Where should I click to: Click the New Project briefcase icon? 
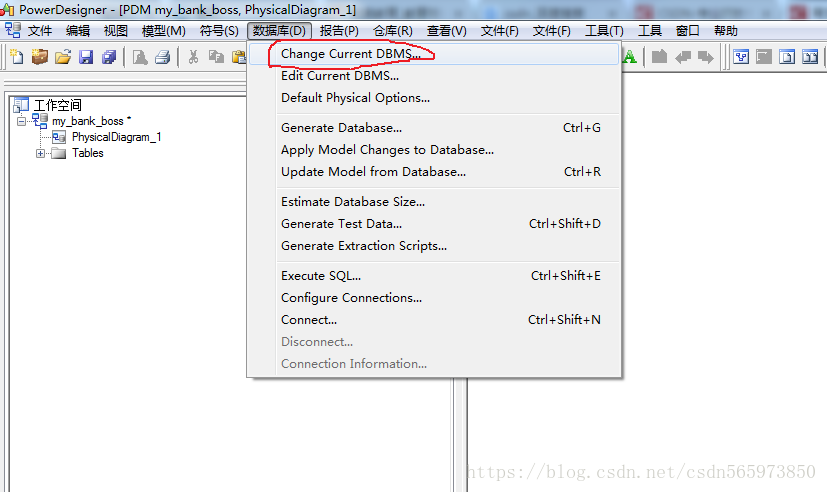coord(40,56)
